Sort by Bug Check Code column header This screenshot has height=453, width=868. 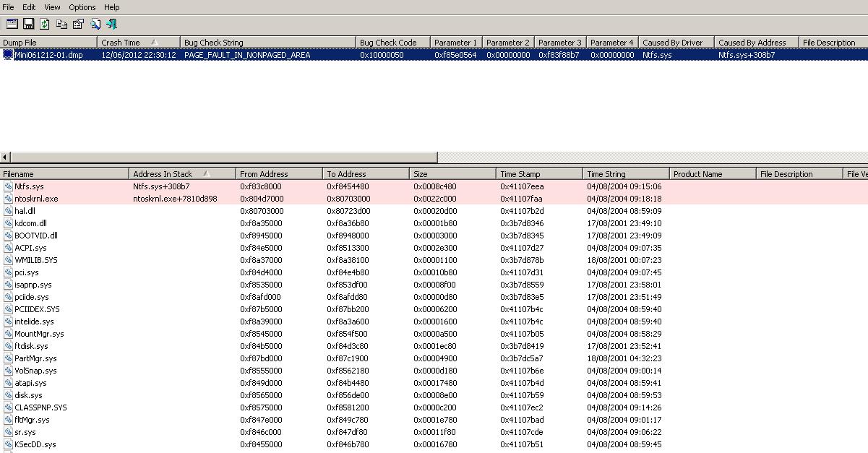(393, 43)
